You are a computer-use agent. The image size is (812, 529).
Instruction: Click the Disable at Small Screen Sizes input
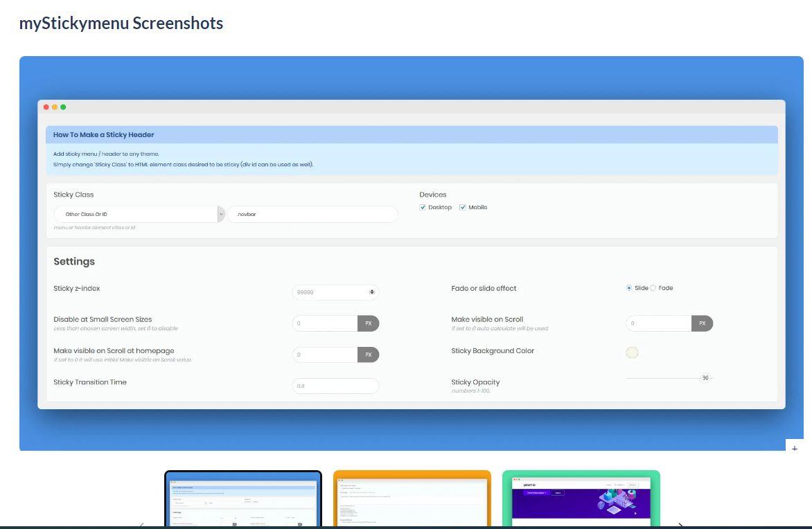pyautogui.click(x=325, y=323)
